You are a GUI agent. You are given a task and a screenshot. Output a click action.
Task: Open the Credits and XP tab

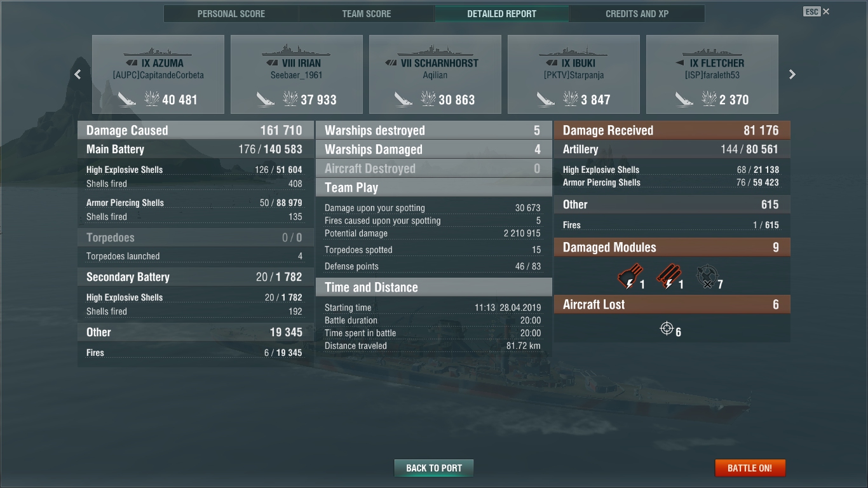tap(637, 14)
